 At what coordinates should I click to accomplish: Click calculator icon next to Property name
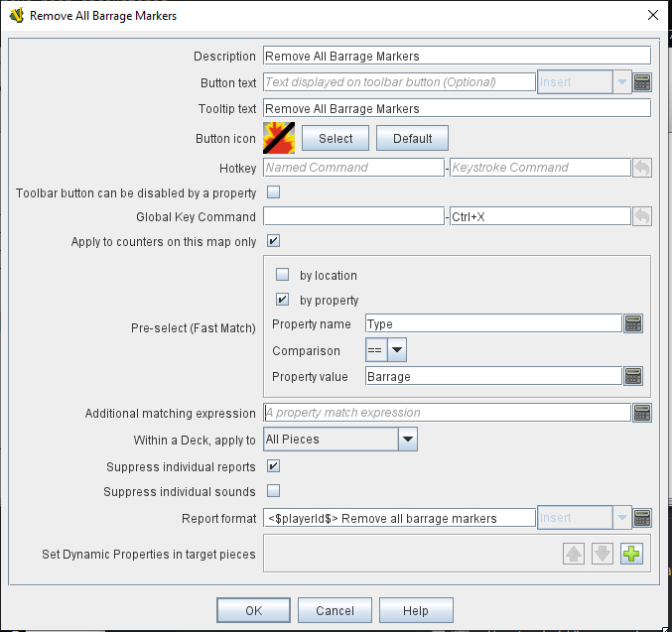(x=632, y=323)
